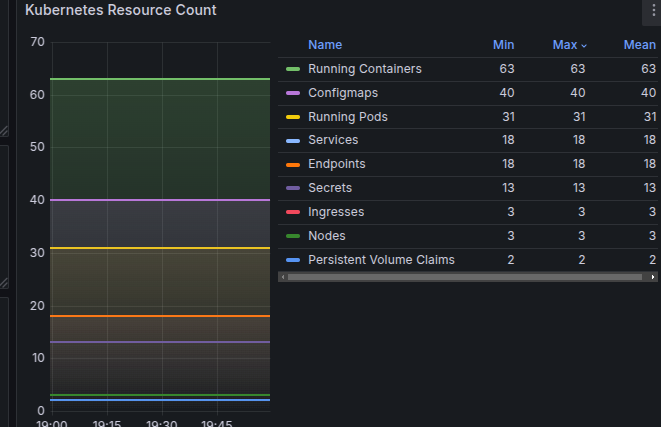661x427 pixels.
Task: Toggle the Endpoints series label
Action: (x=337, y=164)
